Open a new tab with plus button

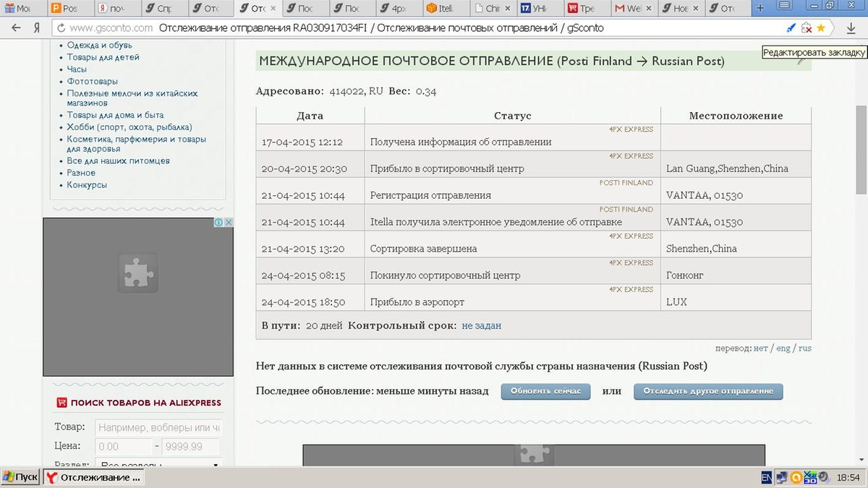759,8
